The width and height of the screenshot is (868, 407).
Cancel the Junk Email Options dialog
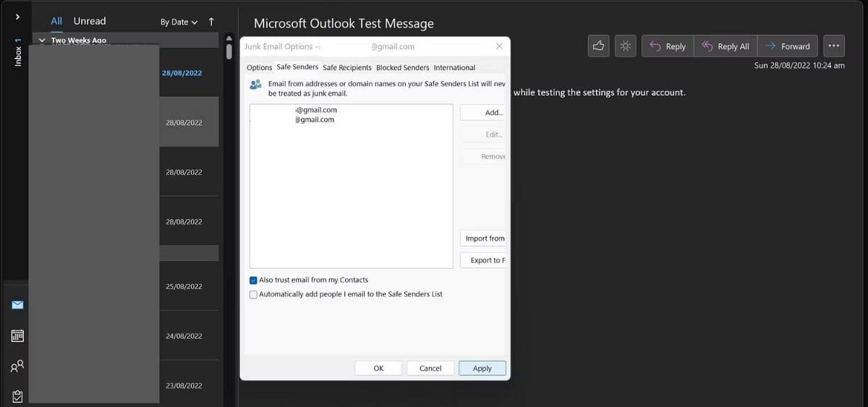(430, 368)
